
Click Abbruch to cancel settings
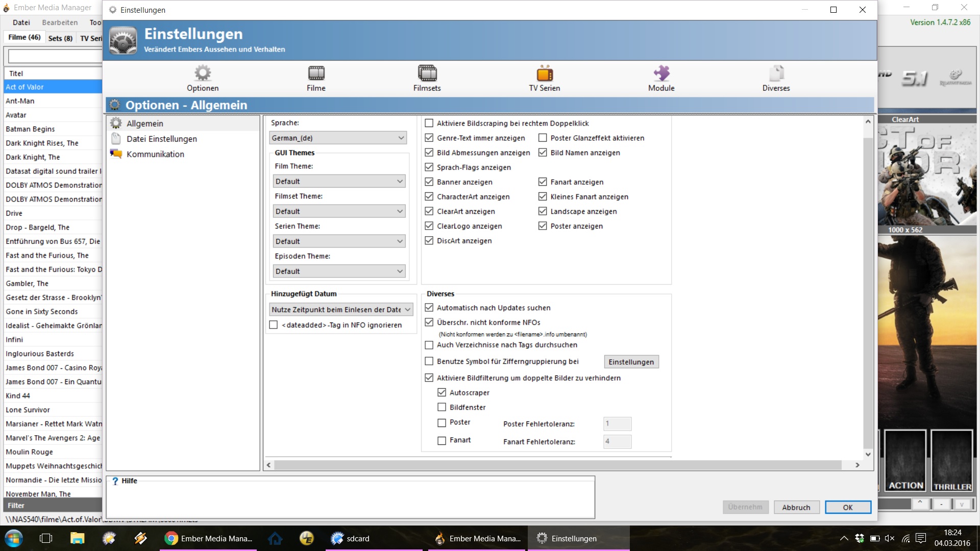[x=796, y=507]
